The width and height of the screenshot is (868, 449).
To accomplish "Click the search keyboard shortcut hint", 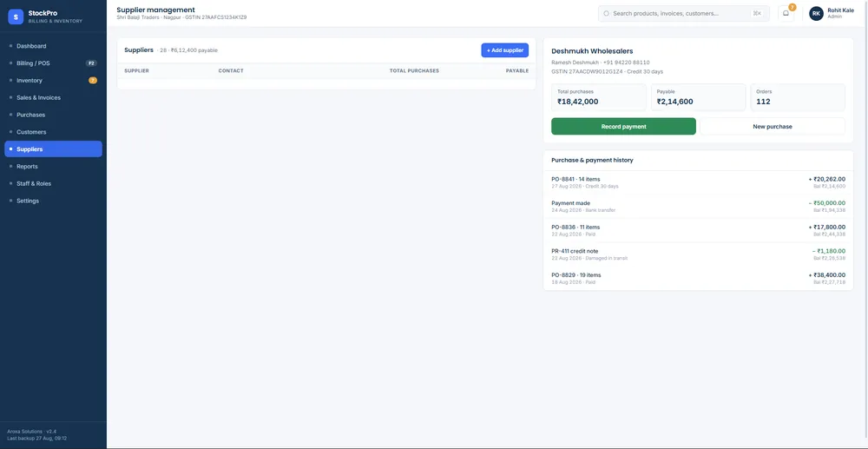I will pyautogui.click(x=757, y=13).
